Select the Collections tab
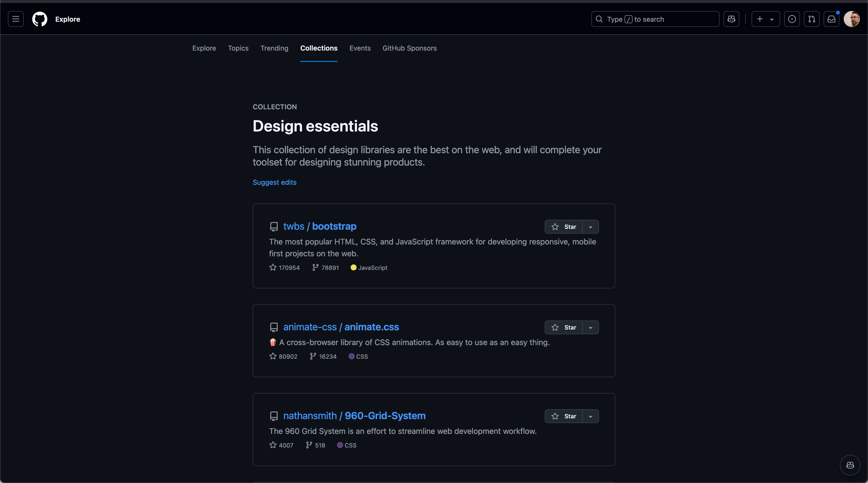 [319, 48]
